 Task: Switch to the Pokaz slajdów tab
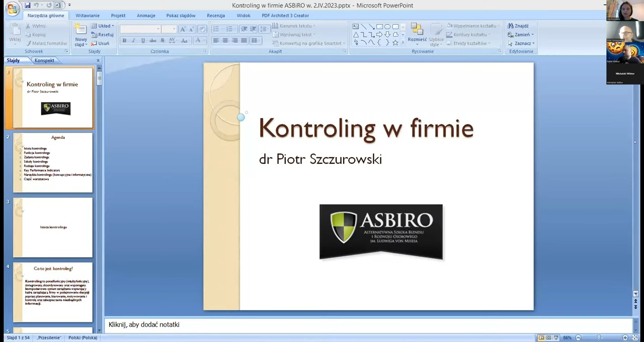click(x=181, y=16)
